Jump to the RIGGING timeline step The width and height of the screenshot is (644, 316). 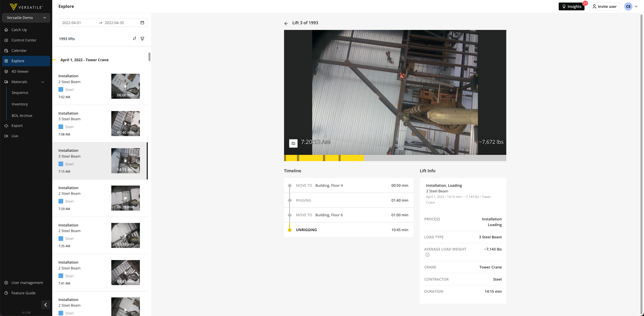(348, 200)
